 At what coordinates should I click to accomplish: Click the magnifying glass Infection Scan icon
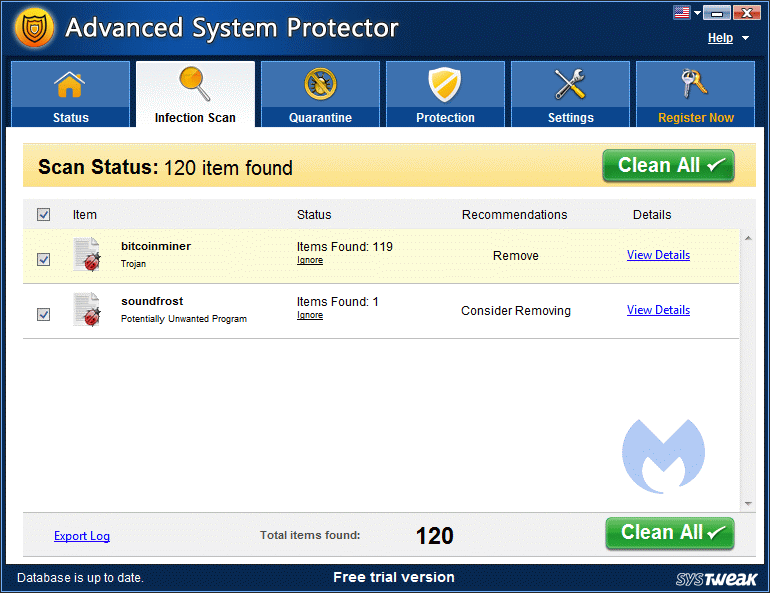coord(194,84)
